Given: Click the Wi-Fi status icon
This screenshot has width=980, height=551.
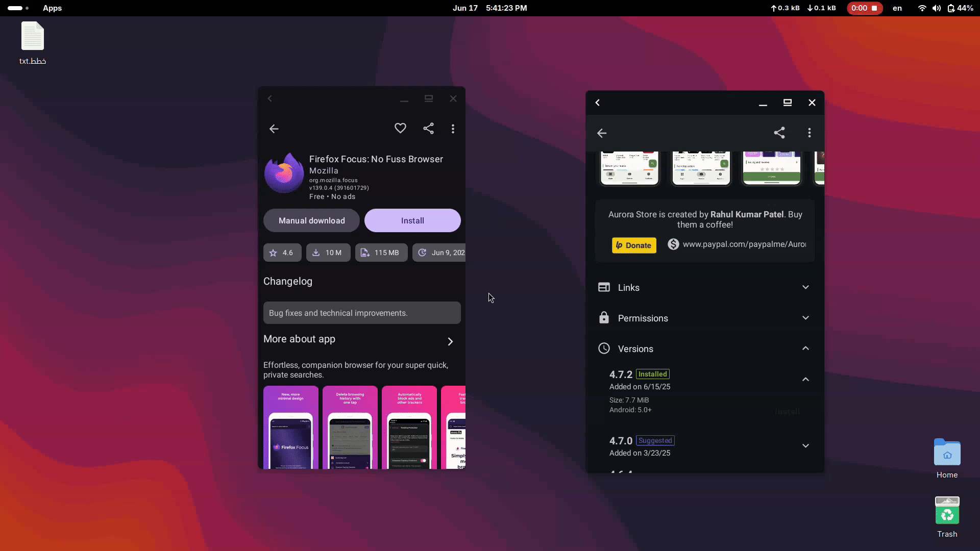Looking at the screenshot, I should pyautogui.click(x=922, y=8).
